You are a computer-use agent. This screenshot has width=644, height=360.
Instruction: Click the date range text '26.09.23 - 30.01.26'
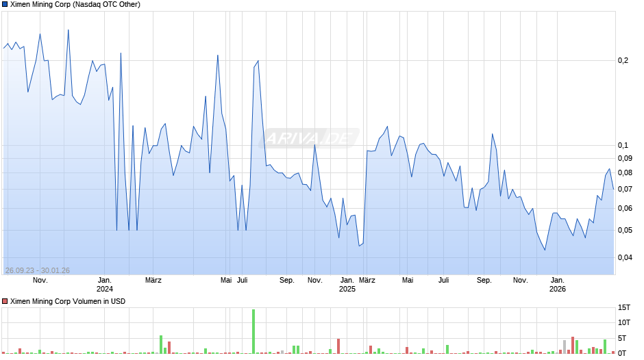pyautogui.click(x=38, y=270)
